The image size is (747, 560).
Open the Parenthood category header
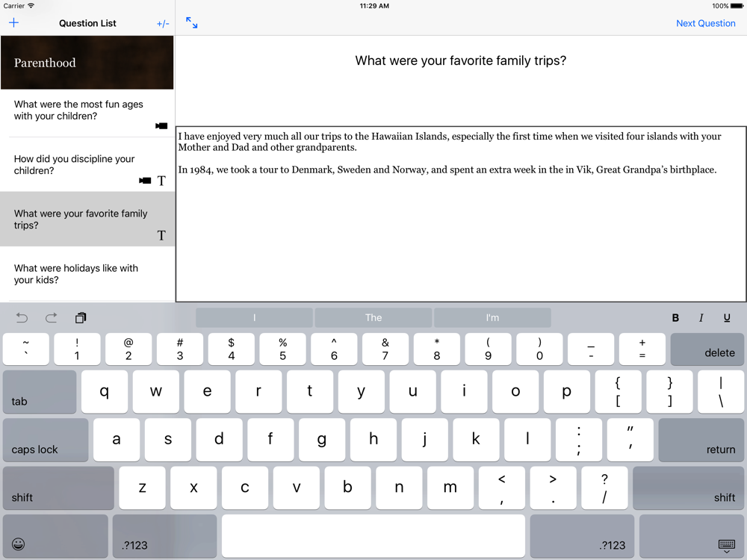click(x=87, y=63)
